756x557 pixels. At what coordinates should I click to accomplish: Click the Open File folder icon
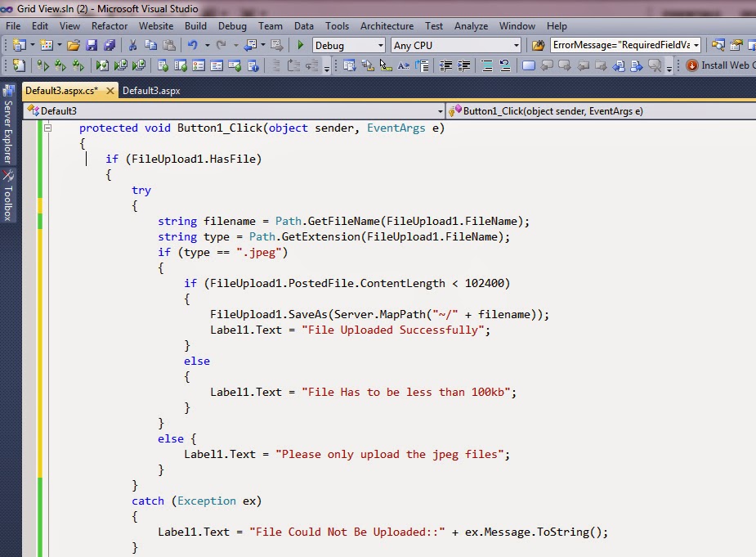(74, 45)
